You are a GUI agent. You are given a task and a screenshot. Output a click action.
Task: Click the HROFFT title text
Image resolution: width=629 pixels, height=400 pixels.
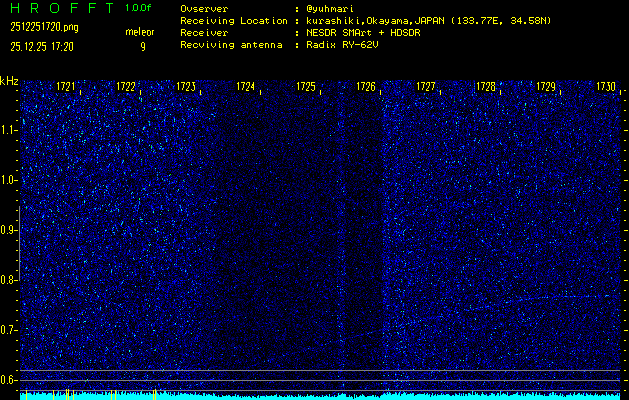point(62,8)
